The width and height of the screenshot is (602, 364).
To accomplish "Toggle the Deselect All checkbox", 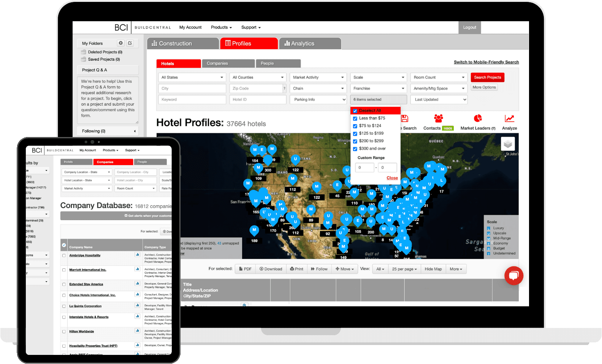I will point(355,111).
